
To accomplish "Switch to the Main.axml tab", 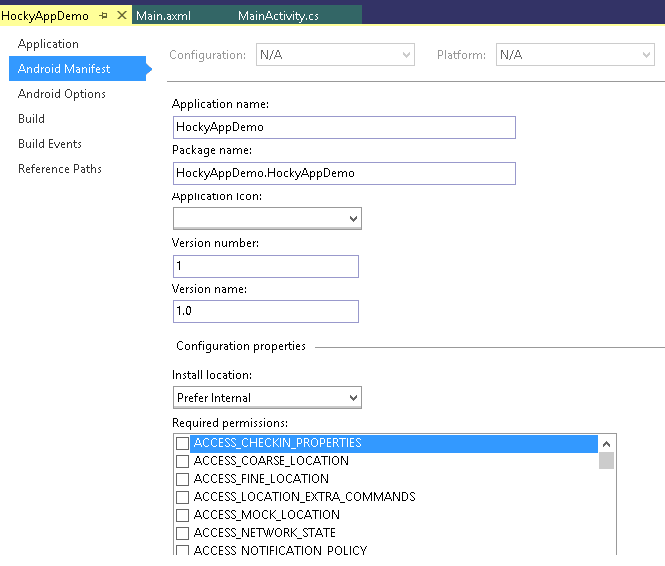I will (163, 16).
